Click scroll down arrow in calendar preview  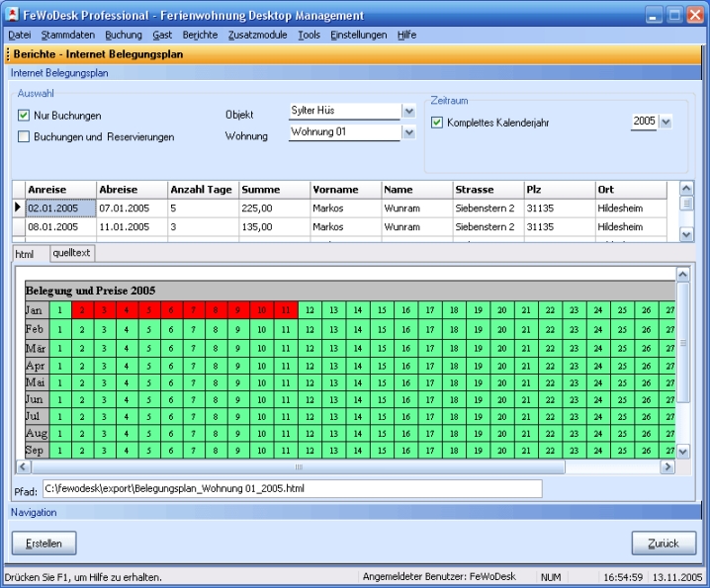(682, 452)
